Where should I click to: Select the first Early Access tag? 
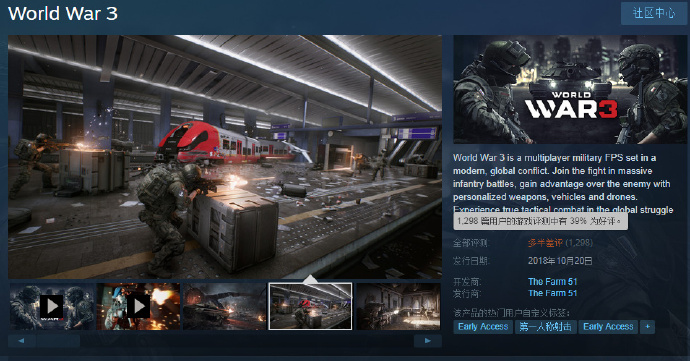point(483,327)
